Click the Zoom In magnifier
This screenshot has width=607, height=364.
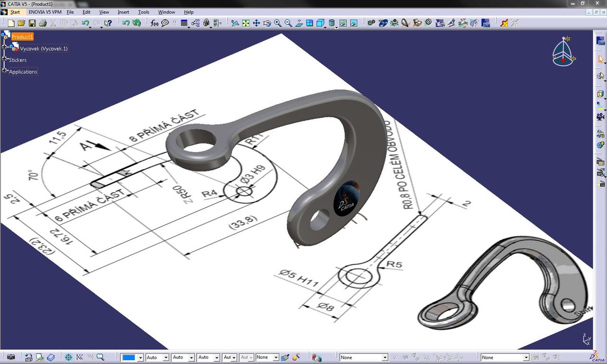coord(278,23)
